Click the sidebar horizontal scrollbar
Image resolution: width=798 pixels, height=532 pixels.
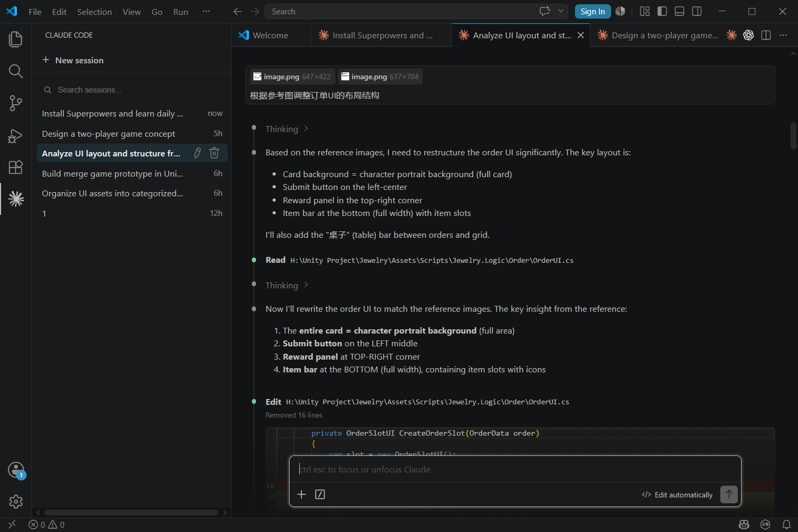pyautogui.click(x=131, y=512)
